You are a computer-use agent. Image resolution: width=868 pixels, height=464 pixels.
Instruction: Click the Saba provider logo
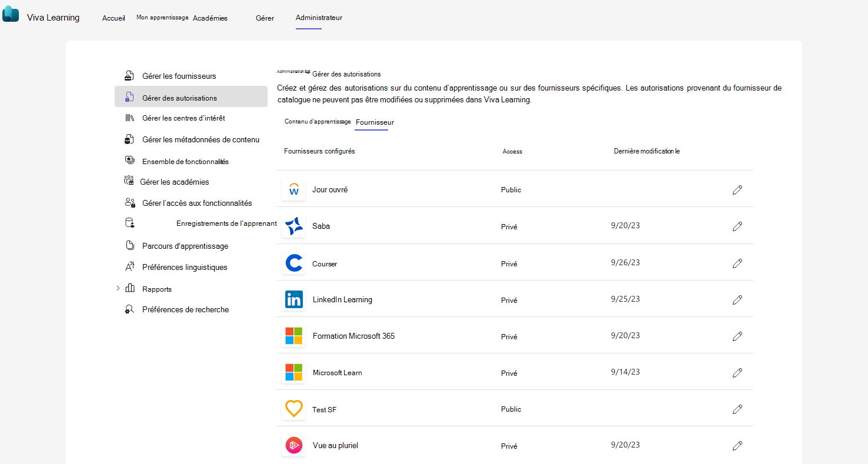(293, 226)
